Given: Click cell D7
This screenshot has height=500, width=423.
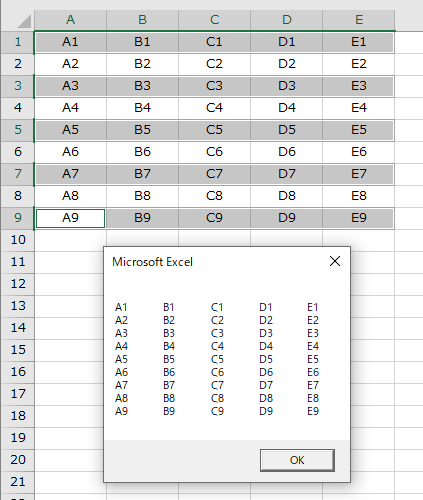Looking at the screenshot, I should coord(287,174).
